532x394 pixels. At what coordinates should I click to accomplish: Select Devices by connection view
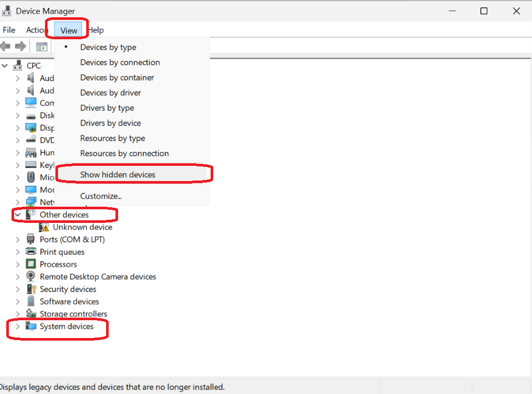132,62
